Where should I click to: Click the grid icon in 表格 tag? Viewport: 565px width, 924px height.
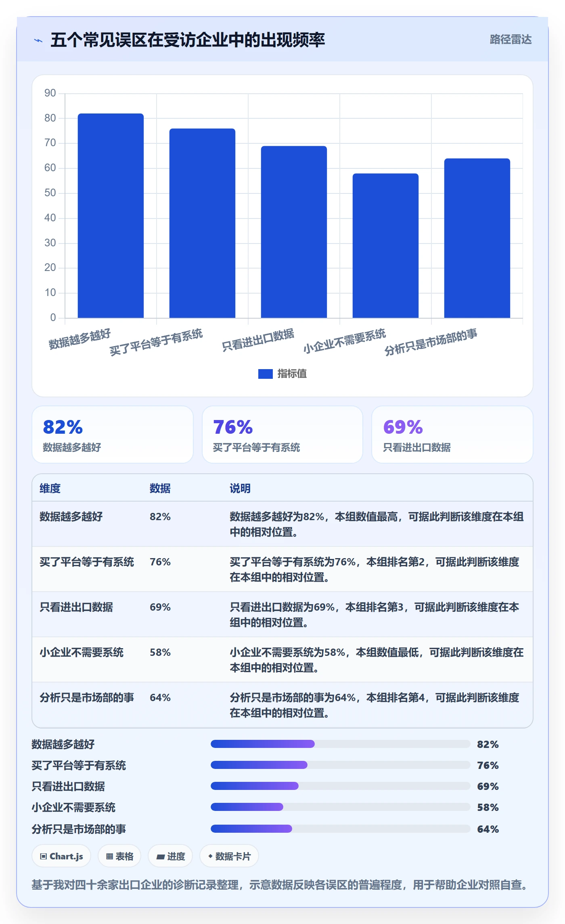tap(109, 857)
